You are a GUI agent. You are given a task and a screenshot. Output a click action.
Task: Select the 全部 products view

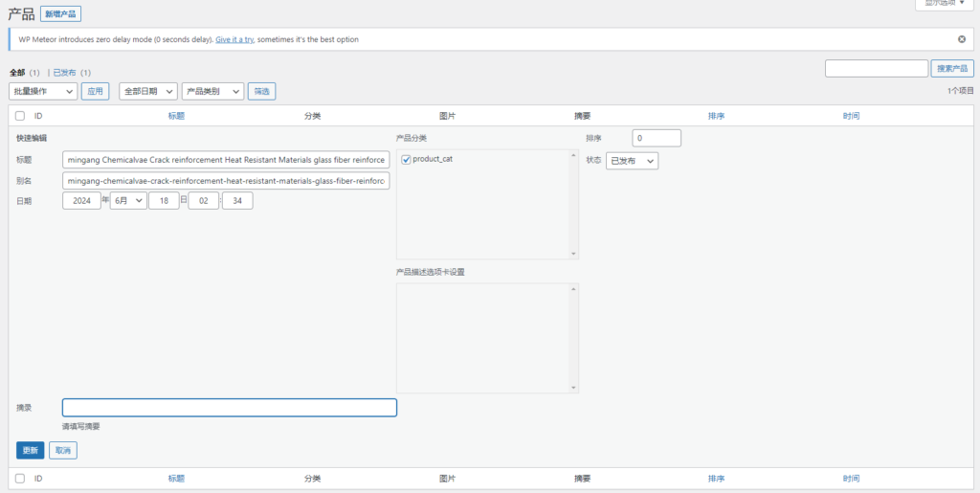point(17,73)
